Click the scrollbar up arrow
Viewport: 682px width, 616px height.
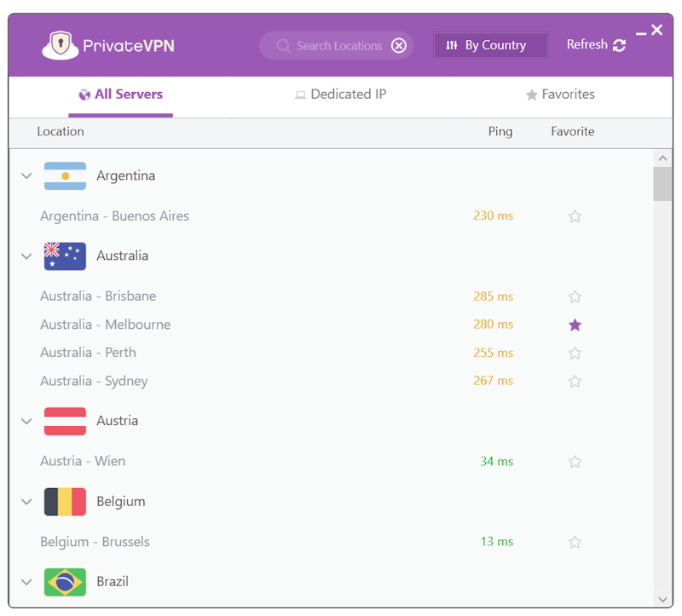(x=662, y=158)
